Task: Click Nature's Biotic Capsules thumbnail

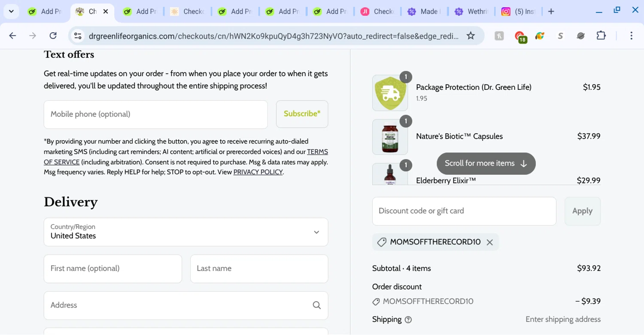Action: coord(390,137)
